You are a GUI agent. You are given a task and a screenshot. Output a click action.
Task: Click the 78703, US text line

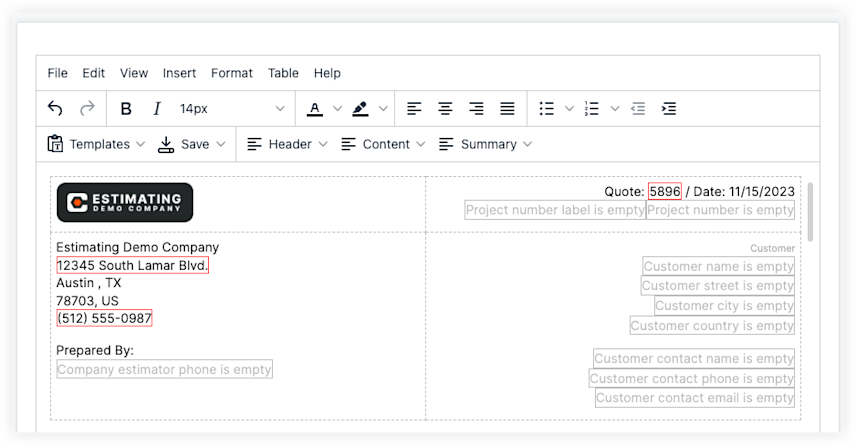click(x=87, y=301)
